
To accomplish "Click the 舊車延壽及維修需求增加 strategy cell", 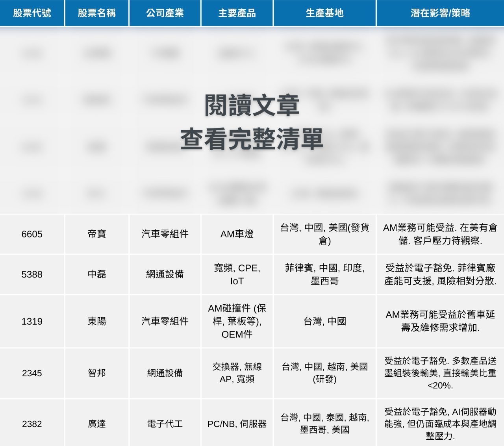I will point(440,321).
